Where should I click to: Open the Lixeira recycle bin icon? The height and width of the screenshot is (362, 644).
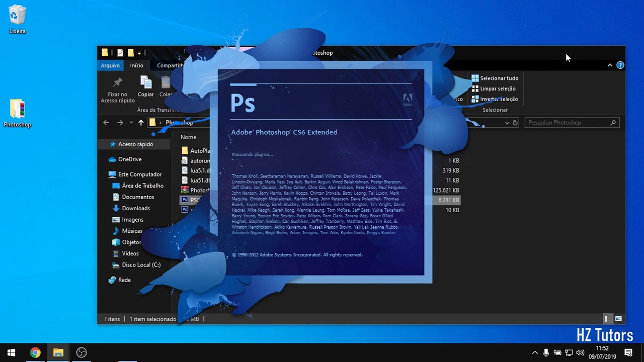tap(17, 19)
